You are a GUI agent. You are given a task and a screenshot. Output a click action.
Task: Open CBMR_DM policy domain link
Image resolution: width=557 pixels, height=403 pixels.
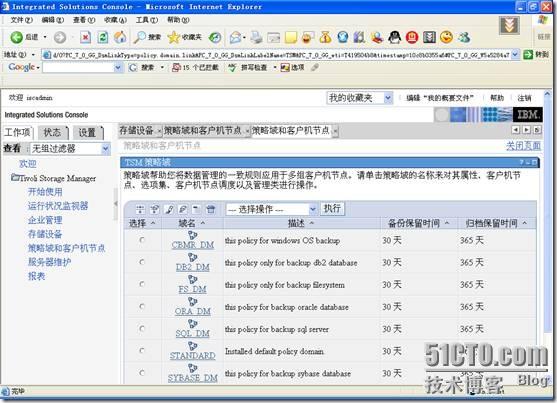click(x=193, y=245)
